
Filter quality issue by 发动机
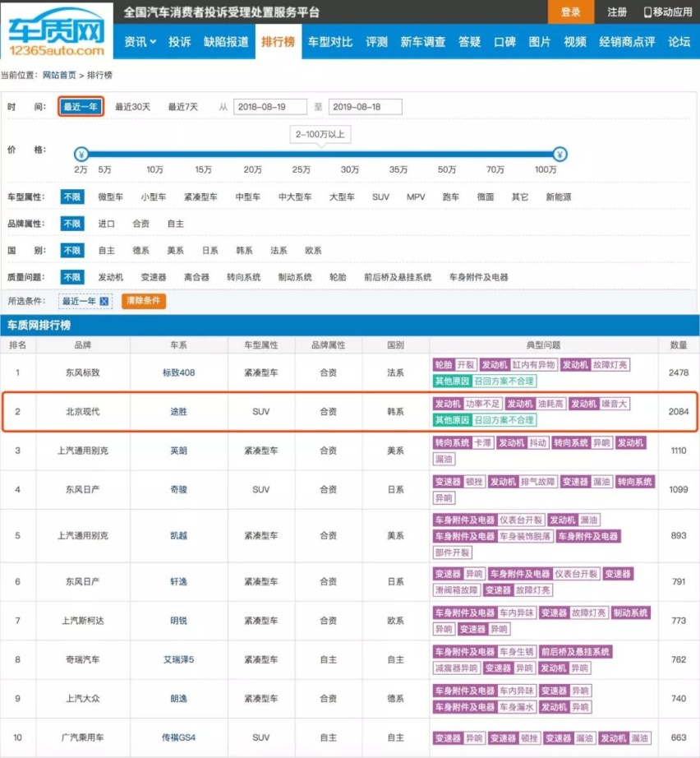click(111, 278)
